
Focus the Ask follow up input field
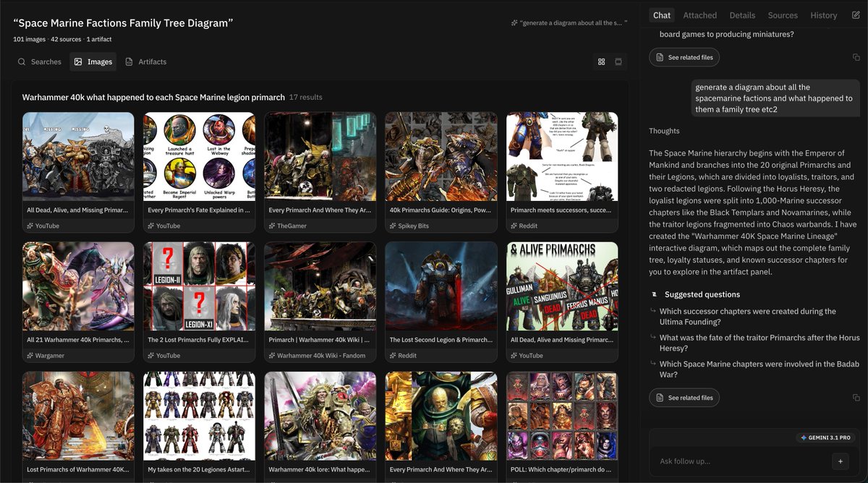coord(741,461)
